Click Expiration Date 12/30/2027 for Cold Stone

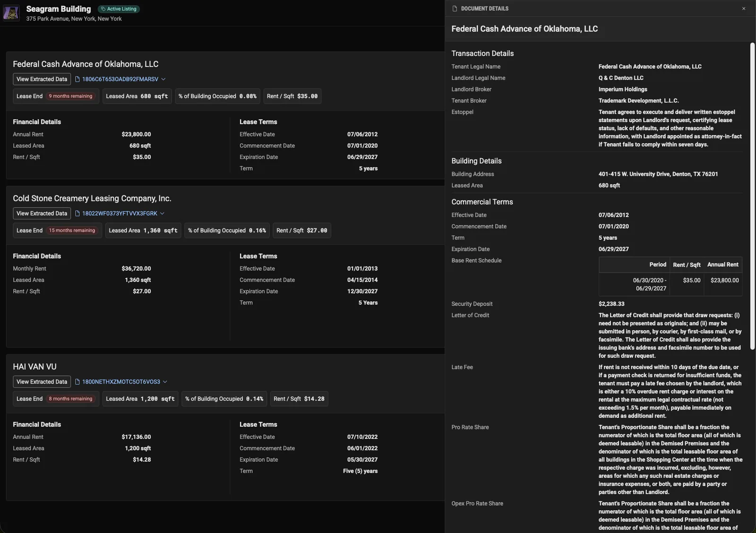tap(362, 291)
